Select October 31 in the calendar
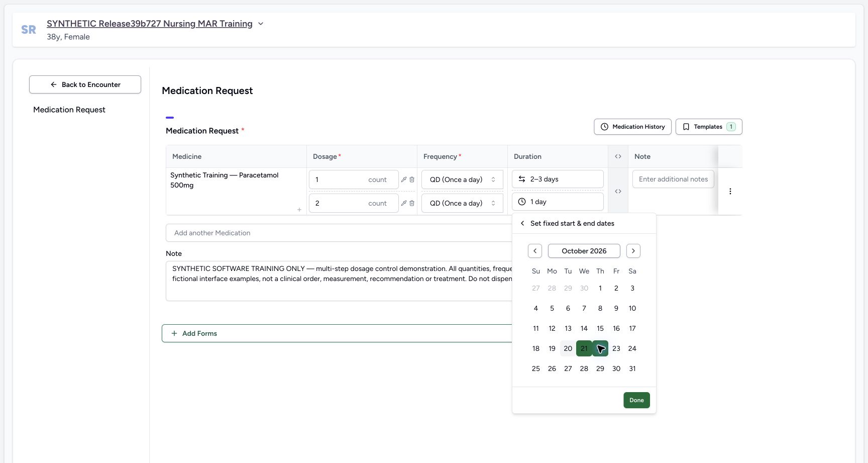868x463 pixels. (x=632, y=368)
